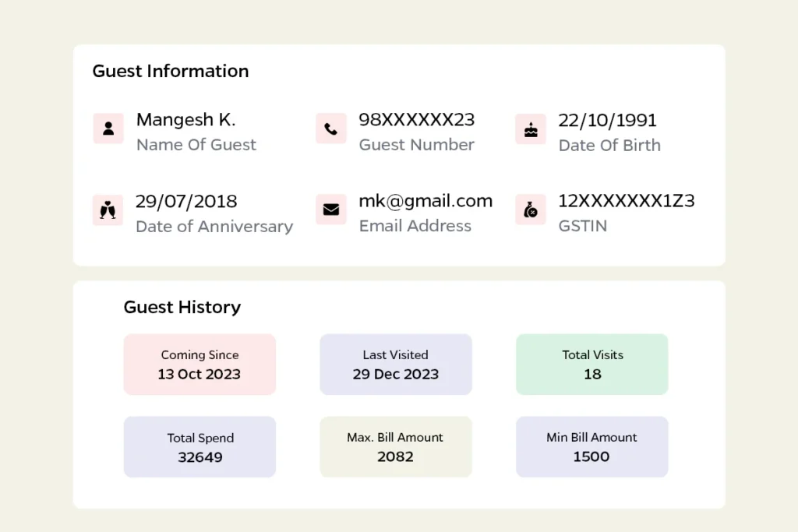Click the Min Bill Amount card

pos(592,446)
